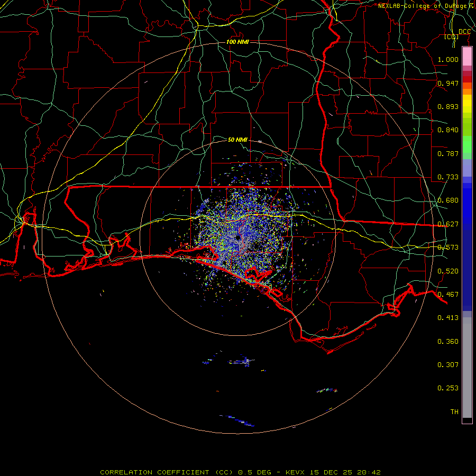Click the 0.680 legend value
476x476 pixels.
[x=448, y=200]
